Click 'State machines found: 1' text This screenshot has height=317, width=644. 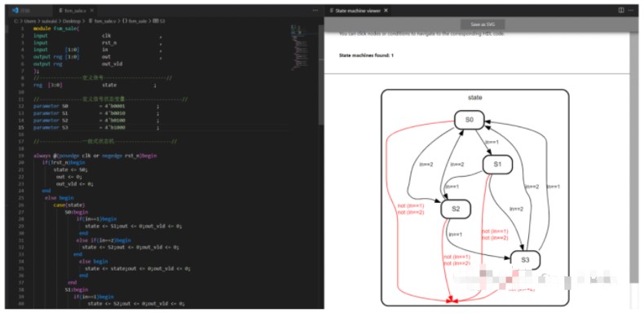[x=366, y=55]
